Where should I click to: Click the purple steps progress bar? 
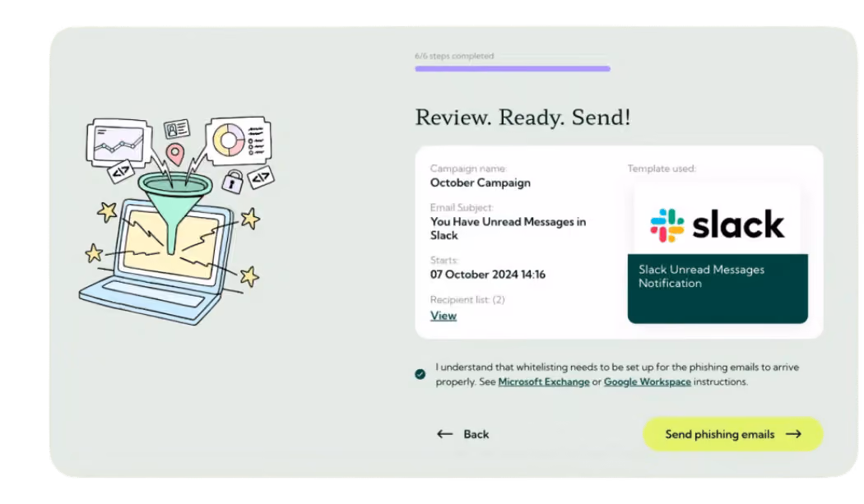pos(513,69)
